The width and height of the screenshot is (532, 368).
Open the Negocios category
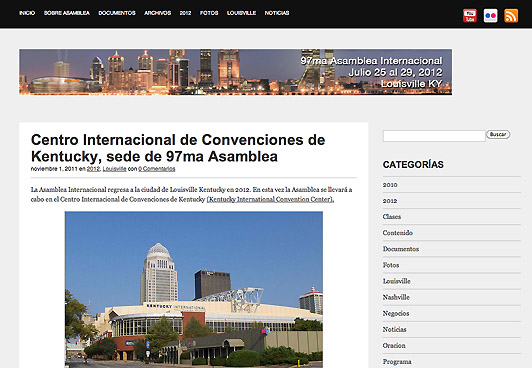(x=396, y=313)
